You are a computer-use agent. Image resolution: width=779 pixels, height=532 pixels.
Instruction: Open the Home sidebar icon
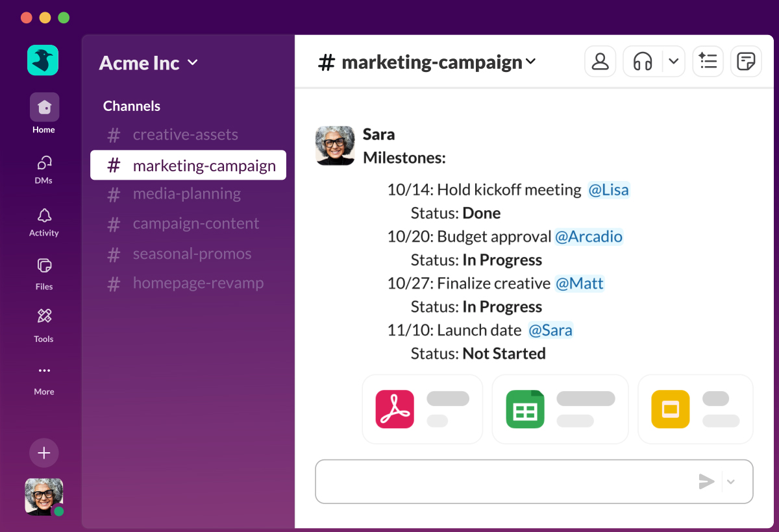click(x=44, y=108)
